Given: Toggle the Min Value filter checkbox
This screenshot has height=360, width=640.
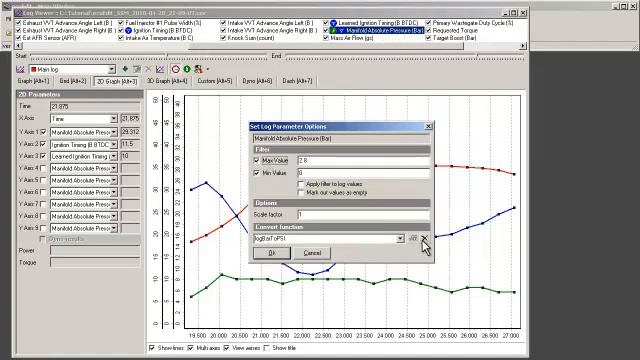Looking at the screenshot, I should [256, 173].
